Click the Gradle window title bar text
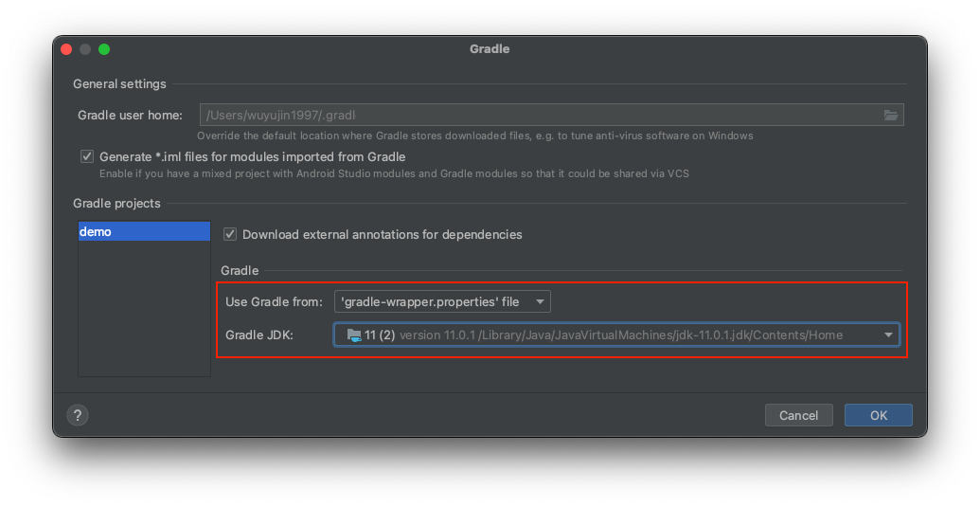Image resolution: width=980 pixels, height=507 pixels. (490, 48)
